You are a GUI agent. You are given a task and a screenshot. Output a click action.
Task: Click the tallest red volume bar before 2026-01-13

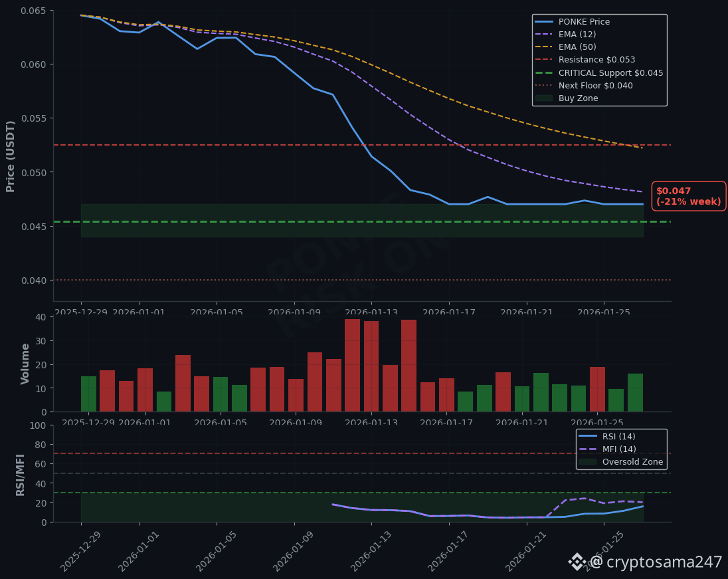[353, 365]
